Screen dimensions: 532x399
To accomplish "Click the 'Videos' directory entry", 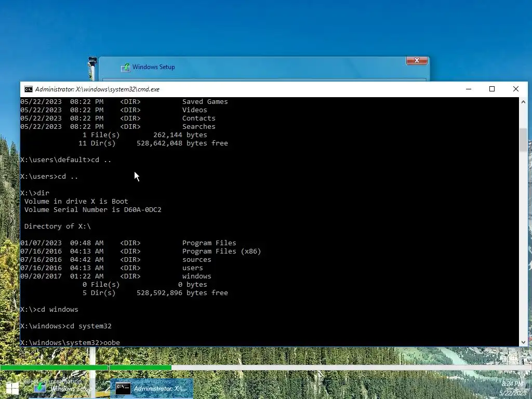I will point(194,110).
